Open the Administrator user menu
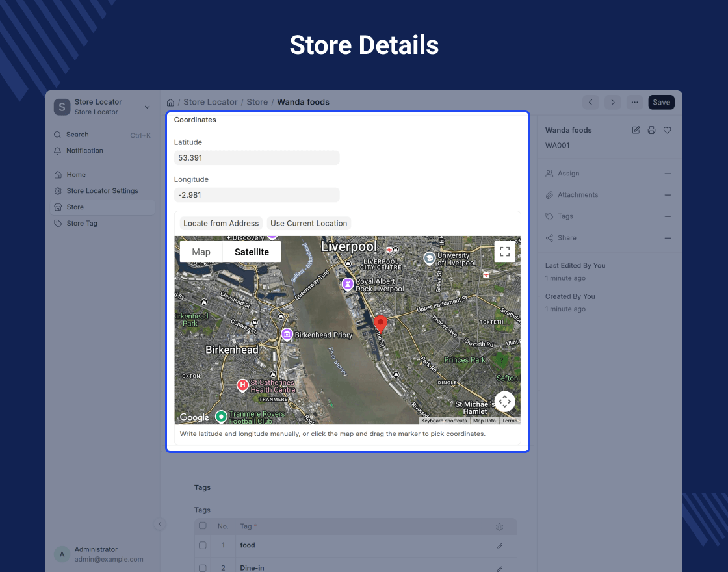 tap(103, 554)
